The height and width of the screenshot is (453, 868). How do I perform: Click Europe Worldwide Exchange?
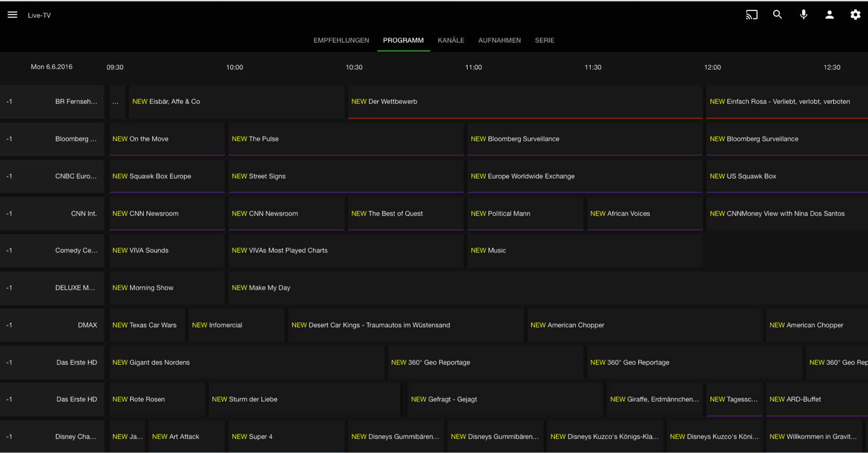click(585, 176)
